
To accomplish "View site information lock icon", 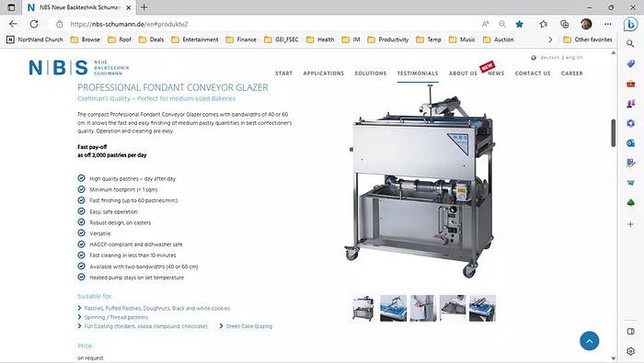I will coord(60,24).
